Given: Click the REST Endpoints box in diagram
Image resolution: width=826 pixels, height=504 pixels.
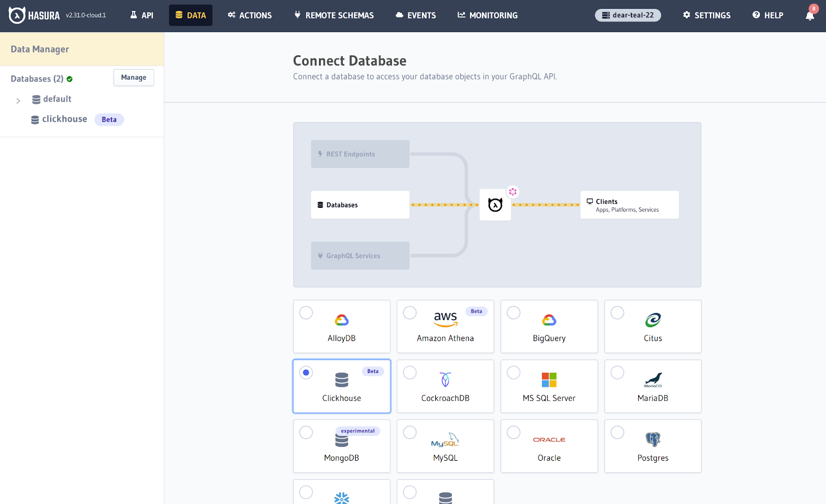Looking at the screenshot, I should coord(360,154).
